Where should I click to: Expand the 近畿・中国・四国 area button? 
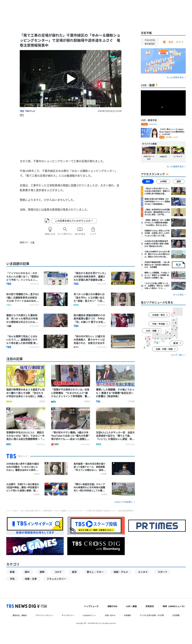165,349
